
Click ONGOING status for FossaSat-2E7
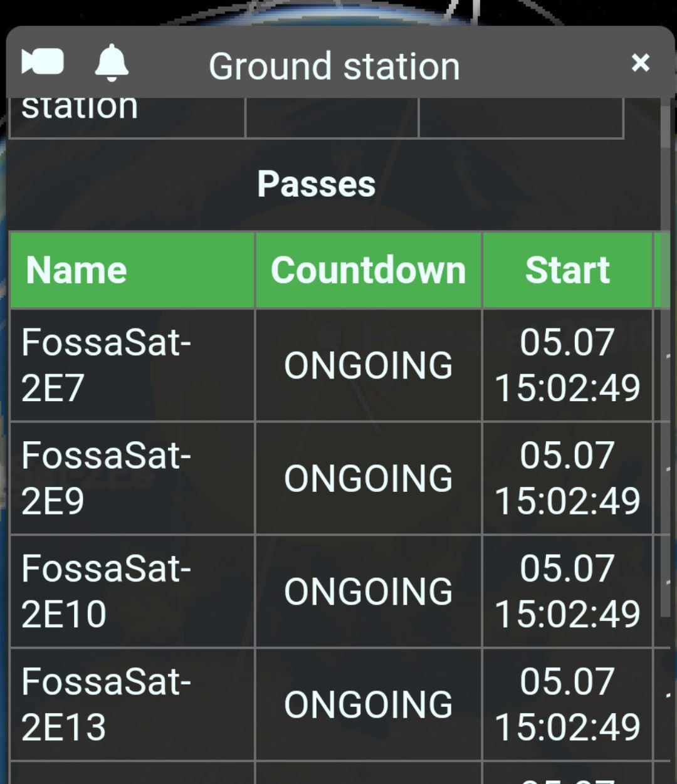(x=368, y=365)
